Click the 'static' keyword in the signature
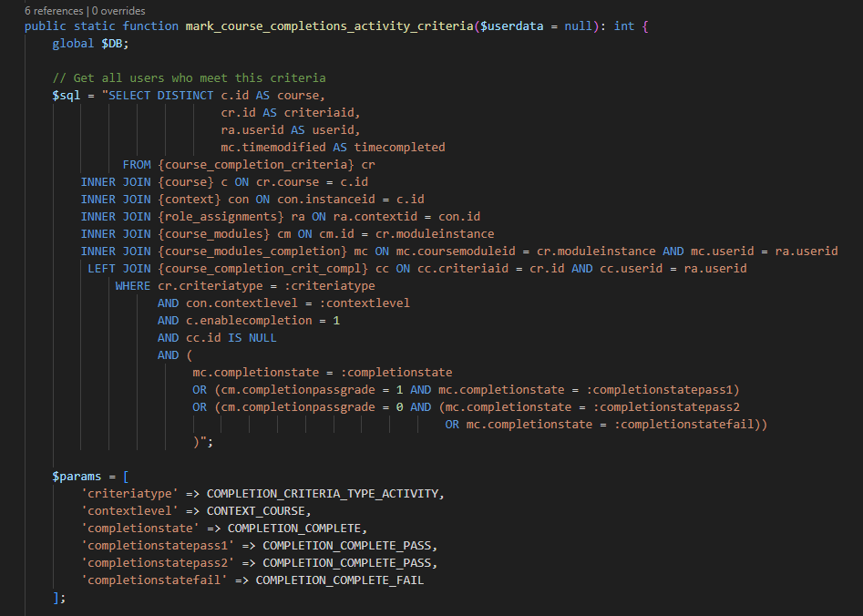This screenshot has width=863, height=616. pyautogui.click(x=95, y=26)
